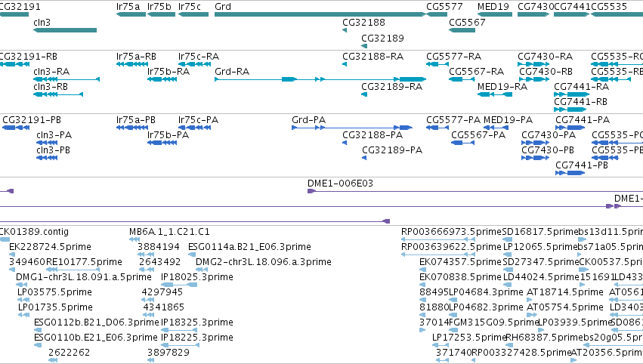Select the CG7430-PA protein label

549,135
